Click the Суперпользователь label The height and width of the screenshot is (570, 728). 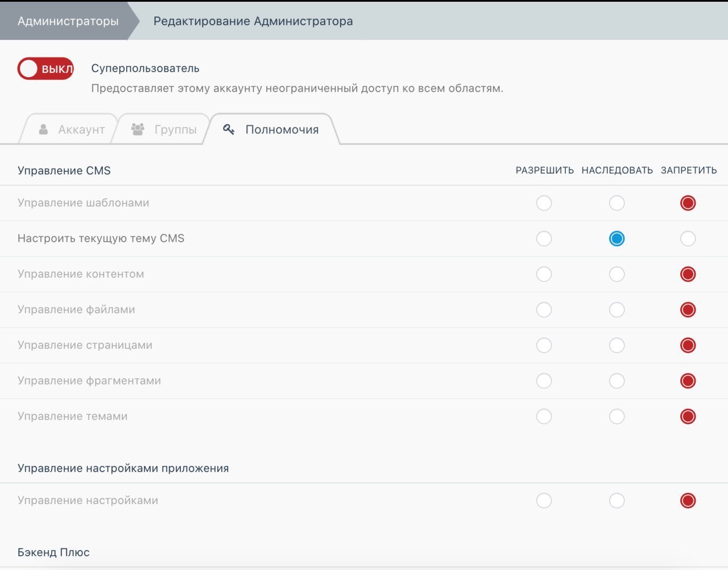click(146, 68)
